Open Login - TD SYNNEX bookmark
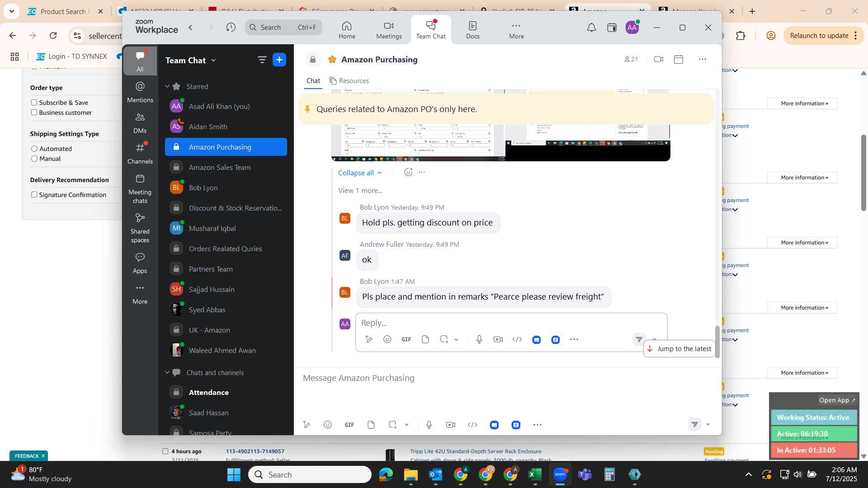This screenshot has width=868, height=488. coord(71,56)
